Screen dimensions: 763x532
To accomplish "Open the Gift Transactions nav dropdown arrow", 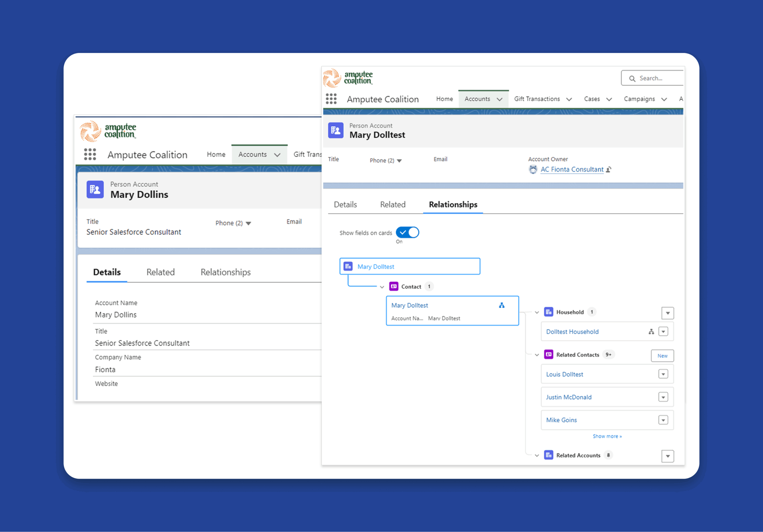I will [x=569, y=99].
